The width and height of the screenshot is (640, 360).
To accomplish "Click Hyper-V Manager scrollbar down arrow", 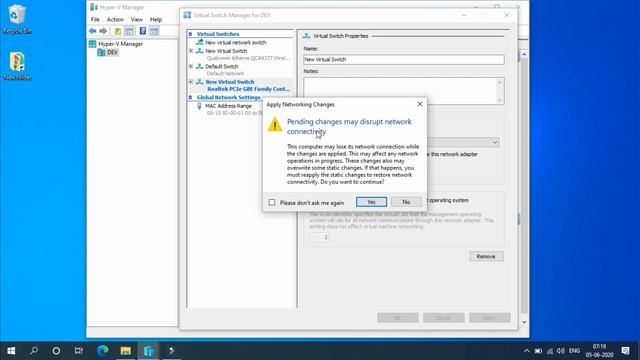I will coord(524,322).
